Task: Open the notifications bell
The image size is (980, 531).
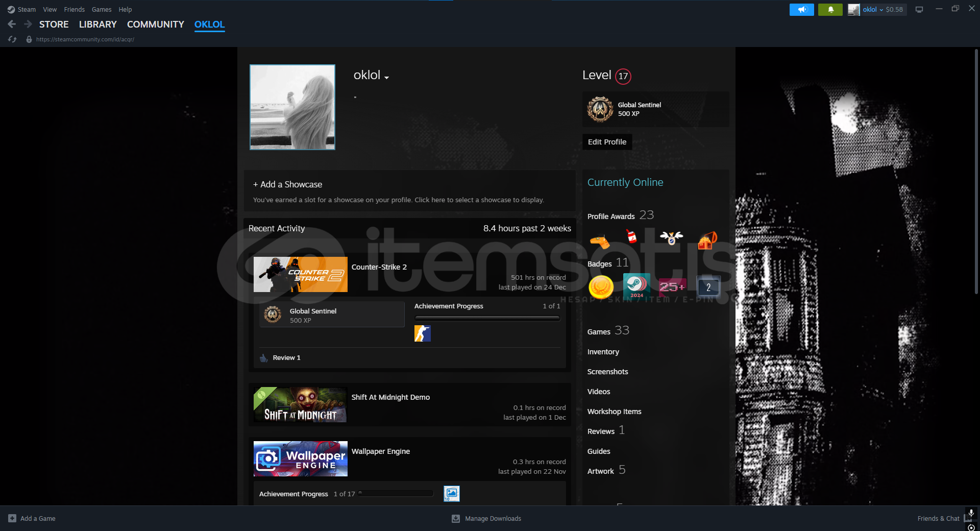Action: coord(830,10)
